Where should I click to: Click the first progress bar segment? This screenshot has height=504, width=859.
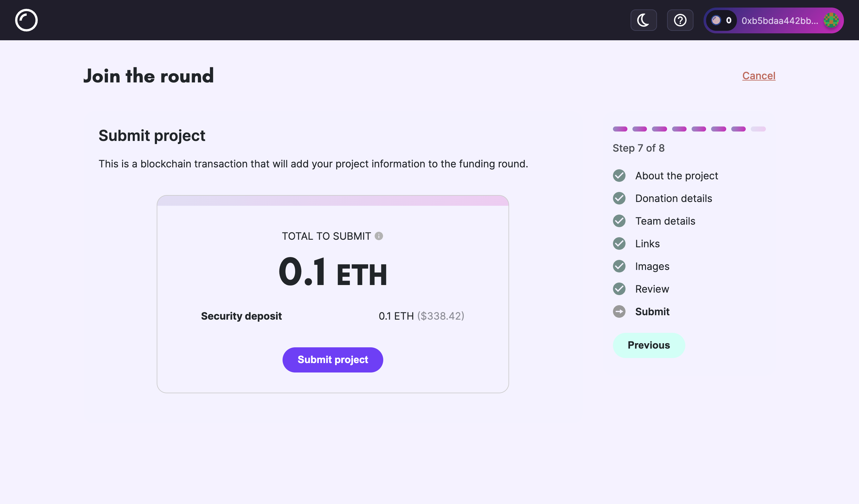click(620, 129)
